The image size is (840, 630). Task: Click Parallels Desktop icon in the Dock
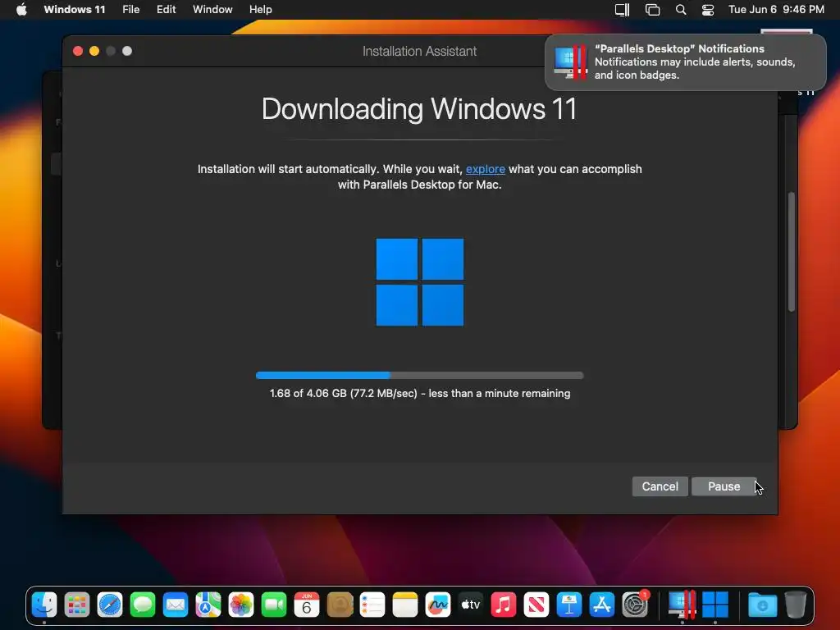coord(682,605)
